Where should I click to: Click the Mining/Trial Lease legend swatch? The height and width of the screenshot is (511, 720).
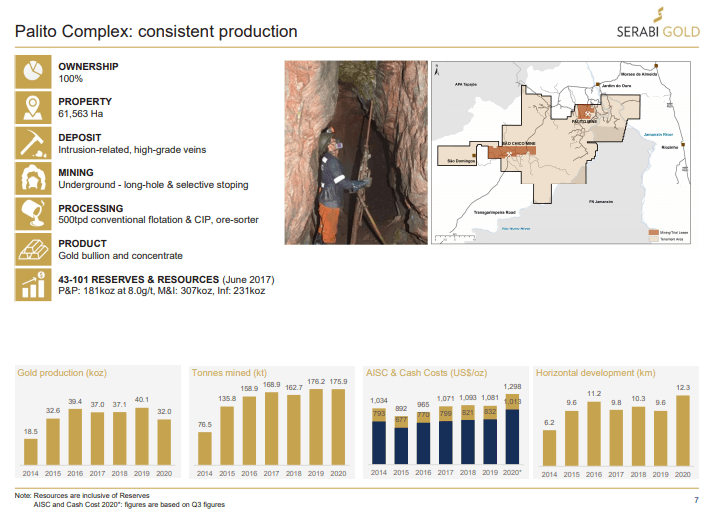[x=653, y=232]
